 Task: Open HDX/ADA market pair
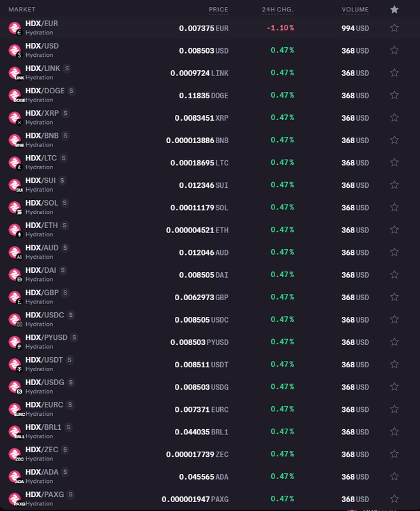click(x=42, y=472)
